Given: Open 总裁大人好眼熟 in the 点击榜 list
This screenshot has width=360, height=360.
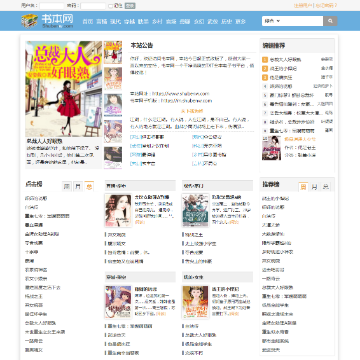Looking at the screenshot, I should 41,323.
